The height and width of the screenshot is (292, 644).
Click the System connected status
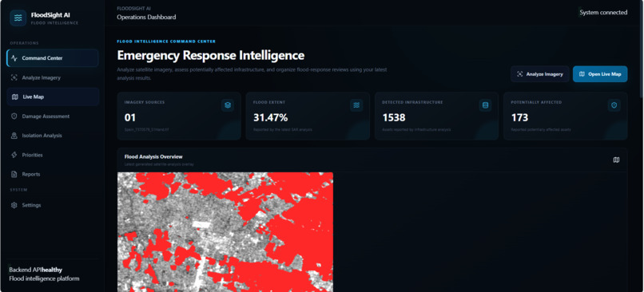click(603, 12)
